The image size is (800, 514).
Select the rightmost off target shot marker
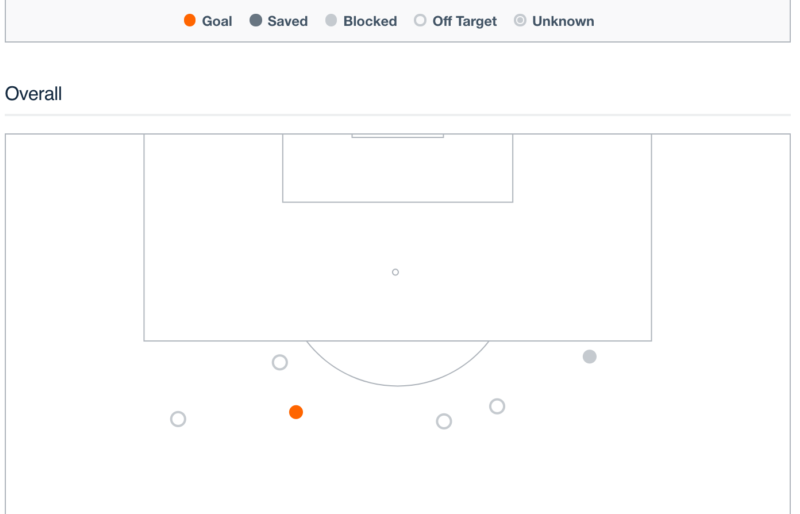497,406
